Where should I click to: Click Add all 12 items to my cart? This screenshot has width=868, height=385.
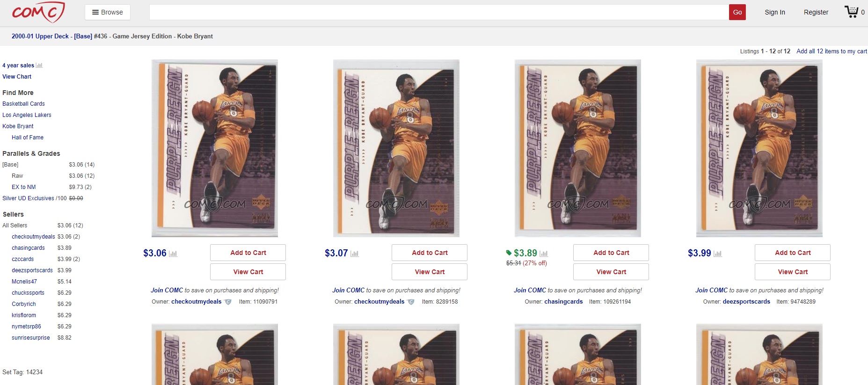pyautogui.click(x=832, y=51)
